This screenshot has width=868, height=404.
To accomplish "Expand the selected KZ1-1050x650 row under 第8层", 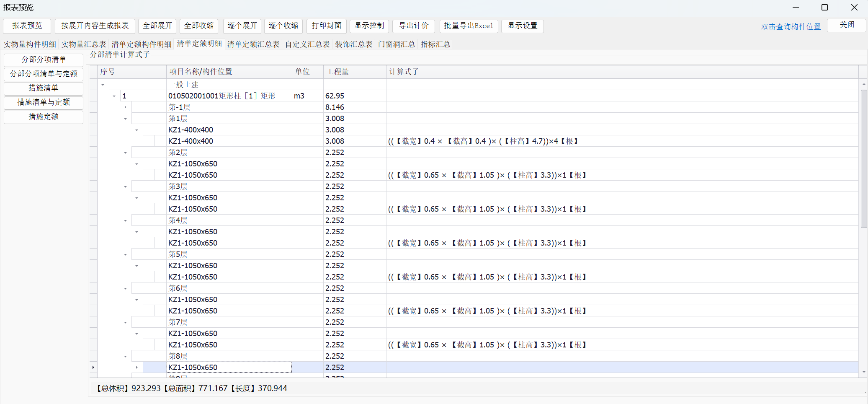I will [137, 368].
